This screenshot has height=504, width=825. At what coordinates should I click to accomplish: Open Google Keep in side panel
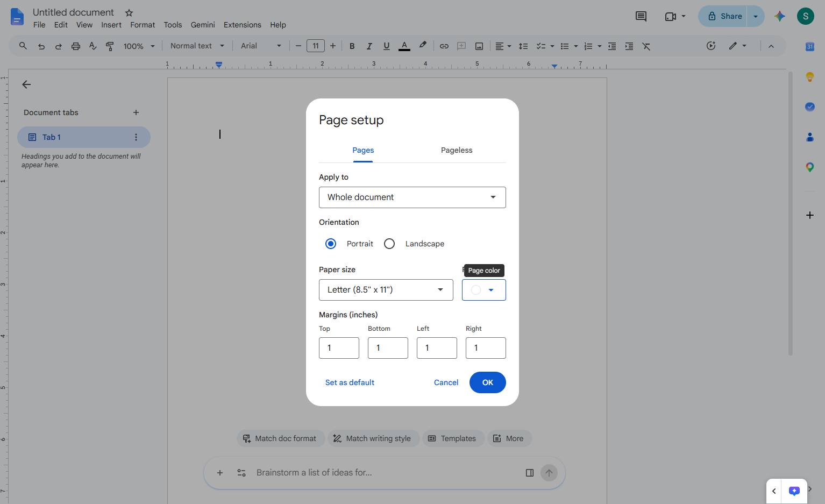click(x=809, y=77)
